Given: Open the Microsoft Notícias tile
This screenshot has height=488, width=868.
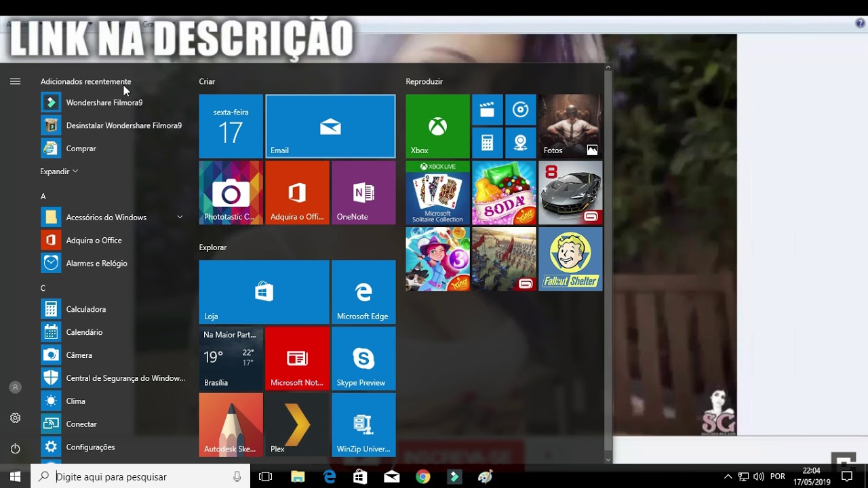Looking at the screenshot, I should [x=297, y=359].
